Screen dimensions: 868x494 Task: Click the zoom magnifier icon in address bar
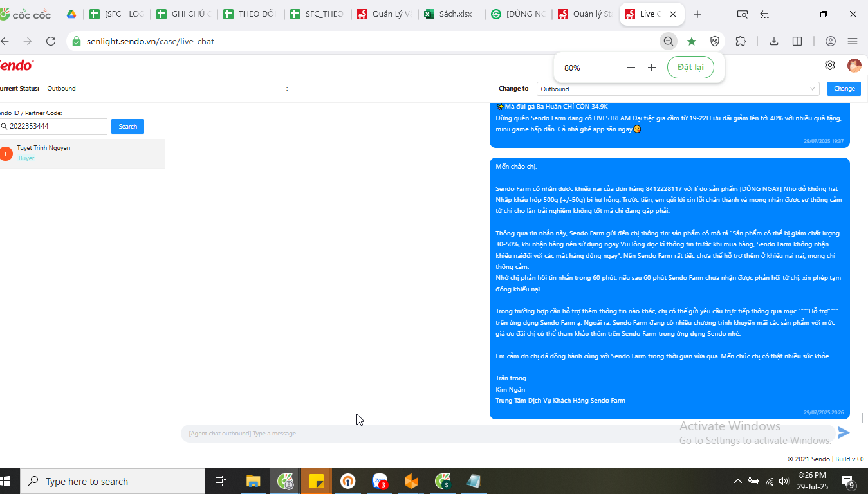coord(669,41)
